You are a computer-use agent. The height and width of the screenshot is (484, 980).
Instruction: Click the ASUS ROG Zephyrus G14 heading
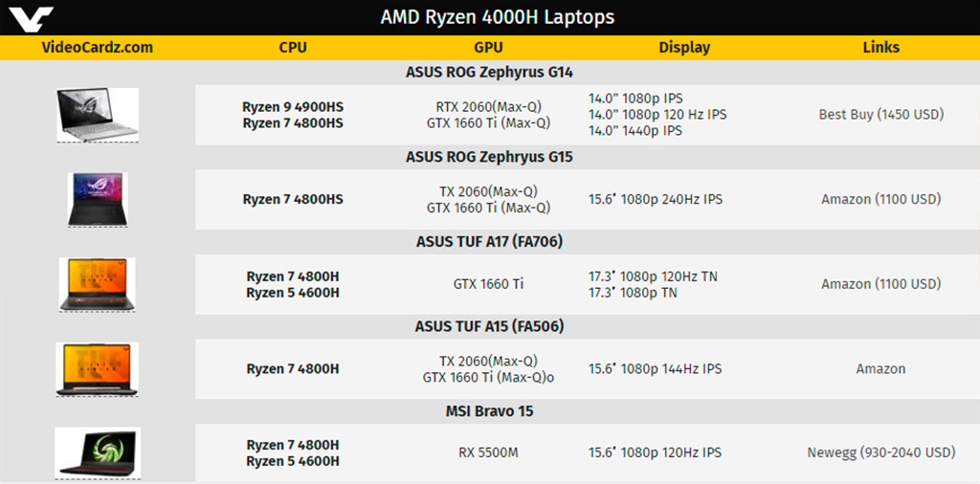point(489,73)
